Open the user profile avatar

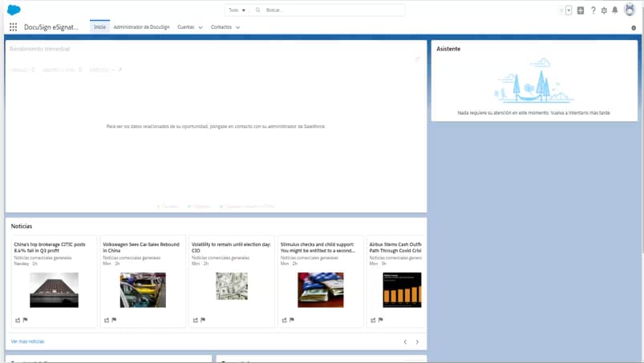click(630, 10)
